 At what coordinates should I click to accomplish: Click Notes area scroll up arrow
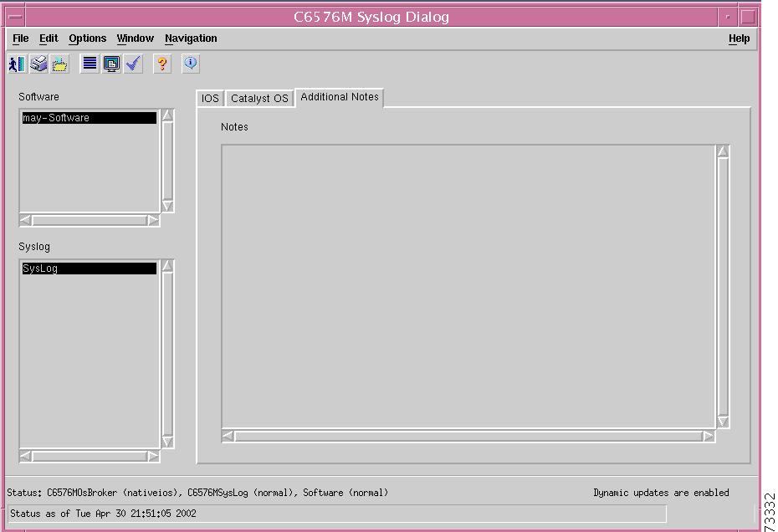[x=723, y=151]
